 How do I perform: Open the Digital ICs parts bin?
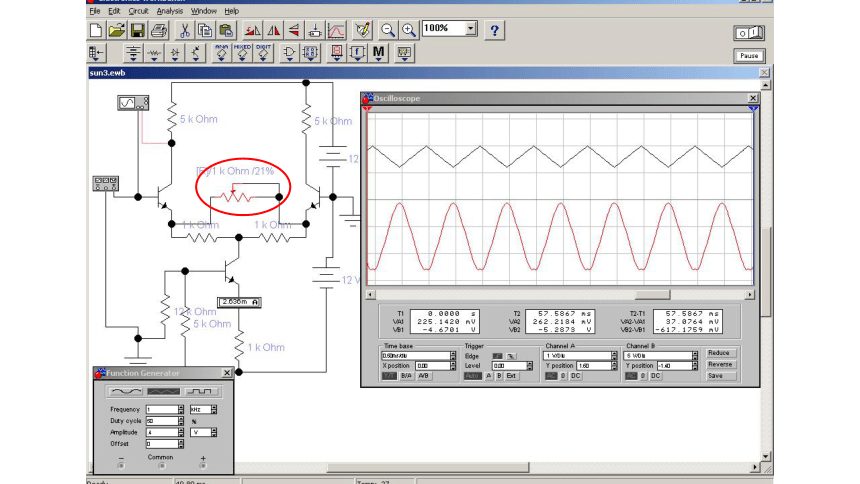(x=263, y=53)
